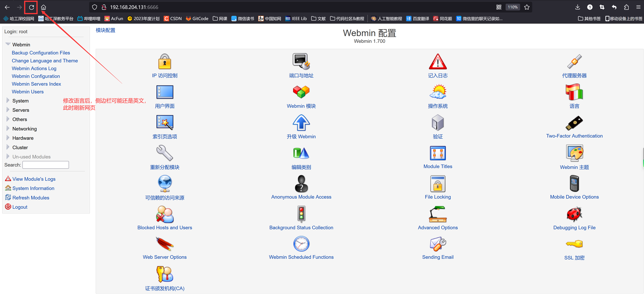Click the Two-Factor Authentication key icon
644x295 pixels.
574,123
